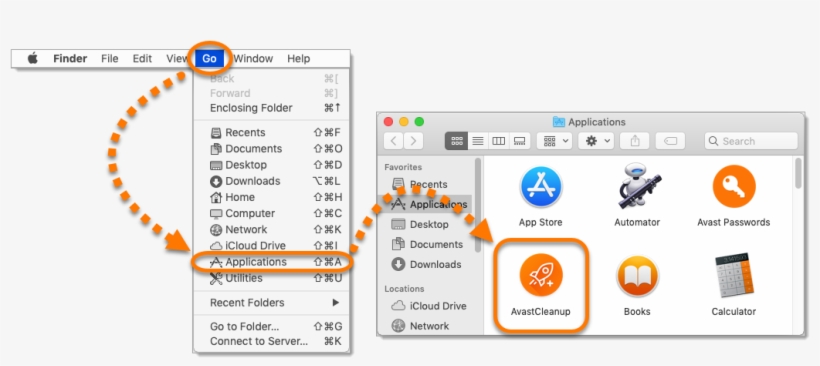Choose Connect to Server… menu entry

(271, 341)
